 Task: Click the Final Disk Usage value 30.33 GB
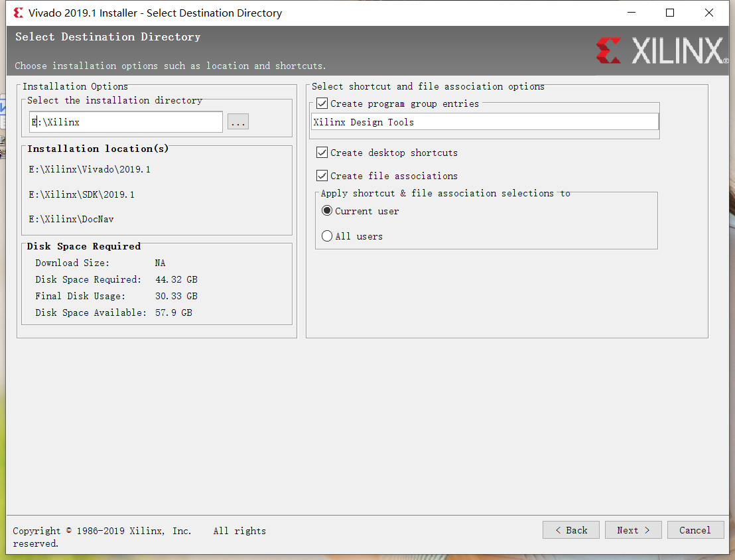pyautogui.click(x=176, y=296)
